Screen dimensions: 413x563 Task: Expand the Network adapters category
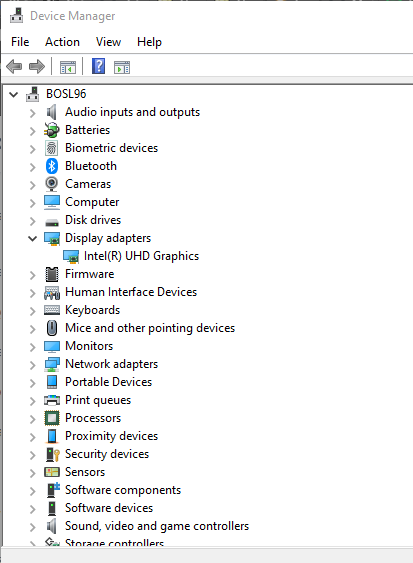pyautogui.click(x=33, y=365)
